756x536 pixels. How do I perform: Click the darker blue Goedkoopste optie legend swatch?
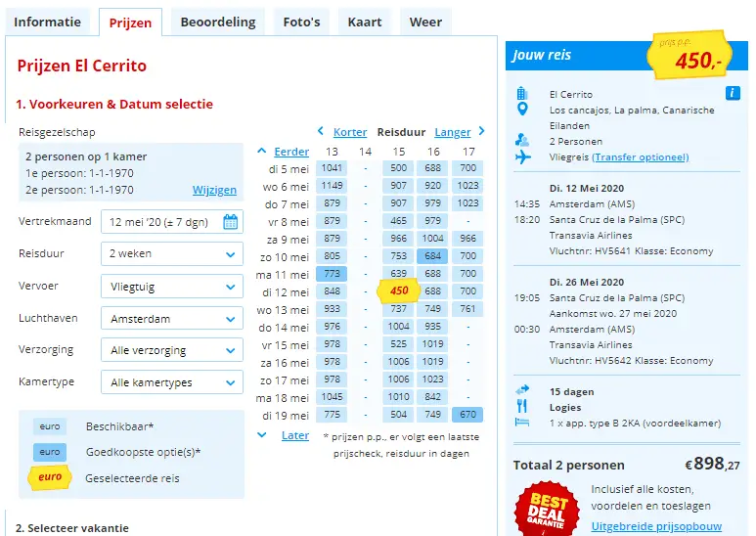coord(50,452)
